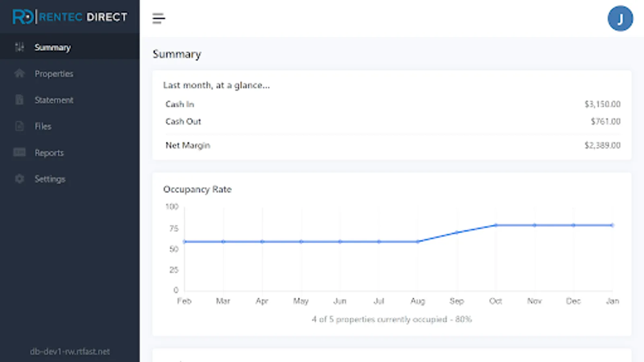Click the Rentec Direct logo
Image resolution: width=644 pixels, height=362 pixels.
coord(70,17)
